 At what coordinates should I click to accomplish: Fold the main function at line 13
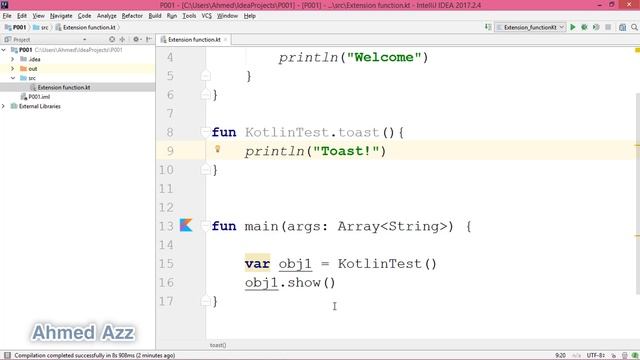coord(205,226)
